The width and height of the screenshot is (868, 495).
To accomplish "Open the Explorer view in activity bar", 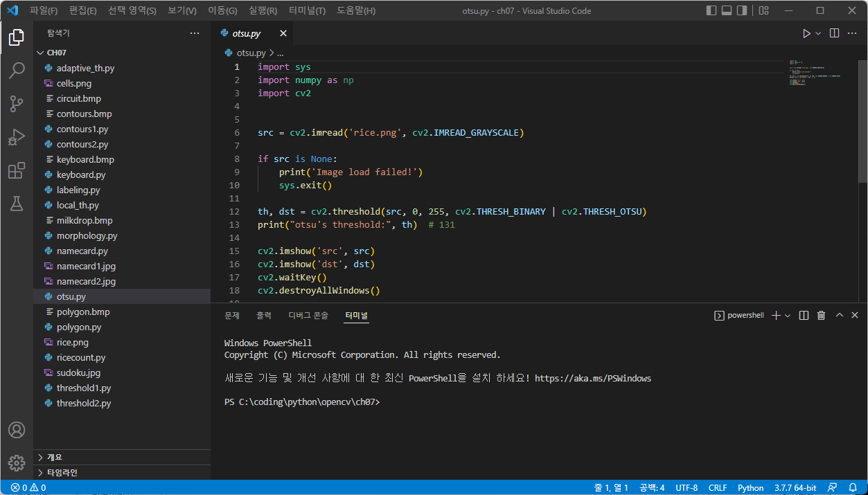I will coord(17,37).
